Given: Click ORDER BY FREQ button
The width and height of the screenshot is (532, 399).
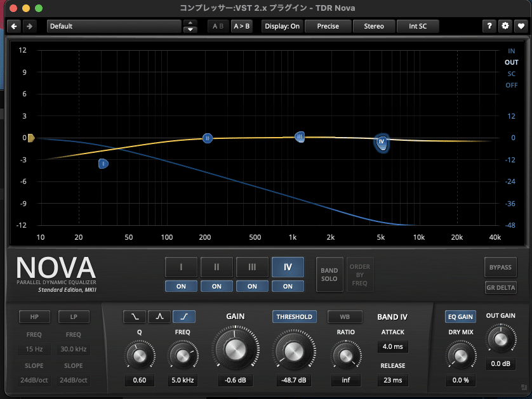Looking at the screenshot, I should point(360,275).
